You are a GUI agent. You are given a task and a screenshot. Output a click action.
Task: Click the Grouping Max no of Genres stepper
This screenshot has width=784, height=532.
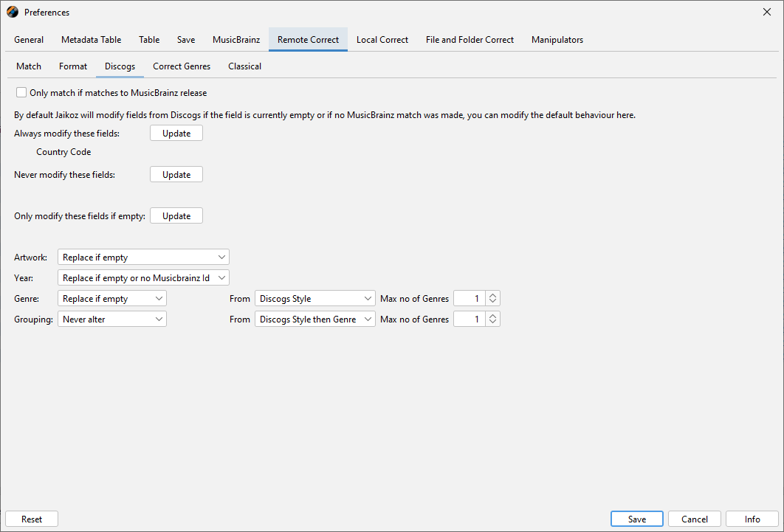point(493,319)
